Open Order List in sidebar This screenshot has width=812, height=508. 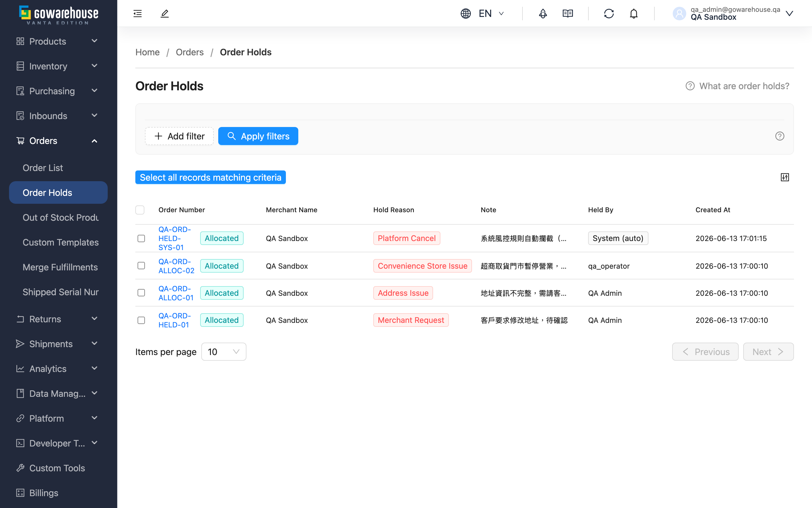pyautogui.click(x=43, y=168)
